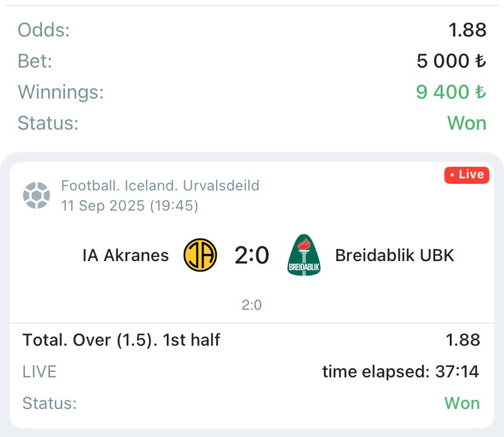Click the green Won status at top

coord(467,124)
